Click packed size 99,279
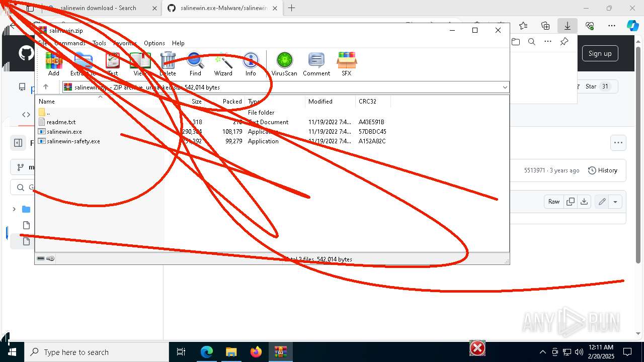This screenshot has height=362, width=644. tap(233, 141)
